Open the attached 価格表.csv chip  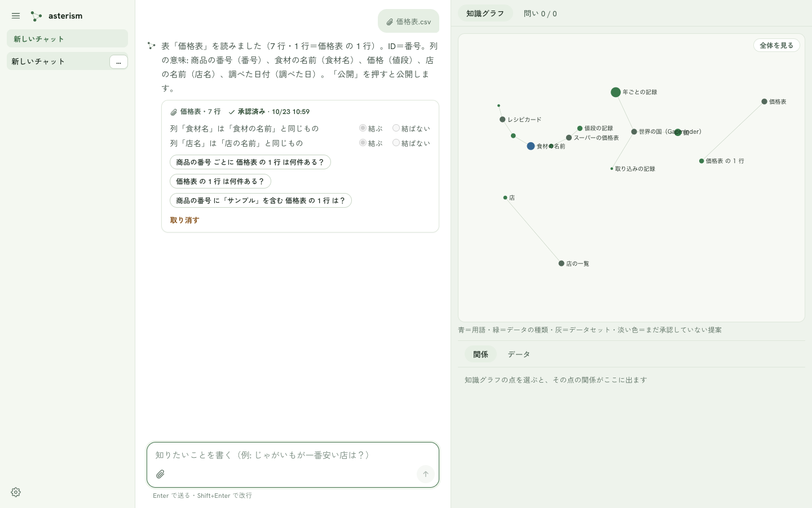408,21
